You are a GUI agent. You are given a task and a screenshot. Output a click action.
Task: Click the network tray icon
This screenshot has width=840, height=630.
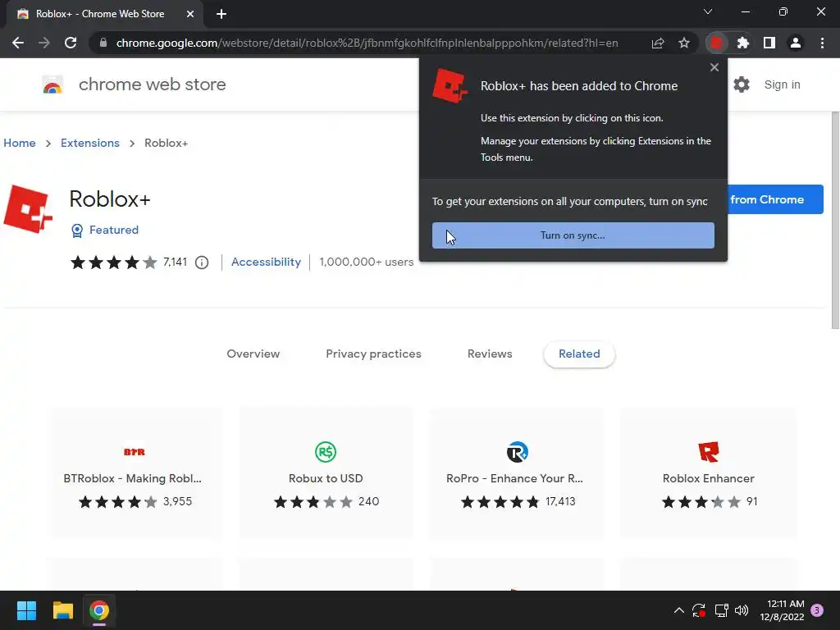(x=721, y=610)
